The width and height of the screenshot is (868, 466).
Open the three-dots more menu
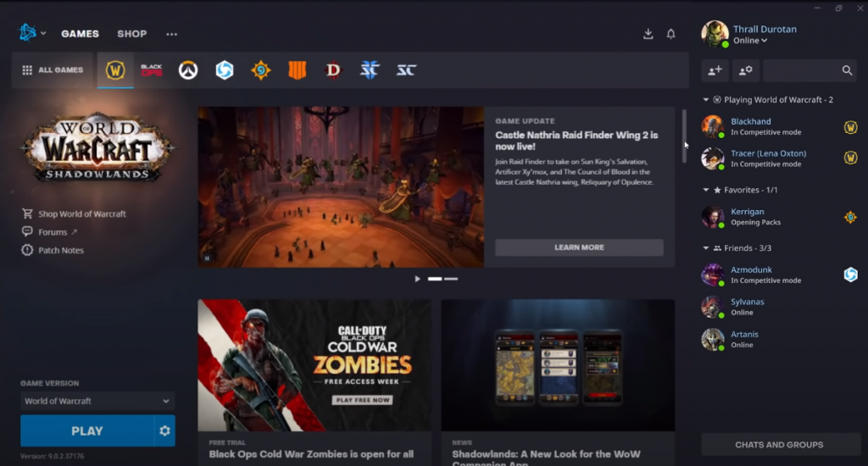coord(171,34)
